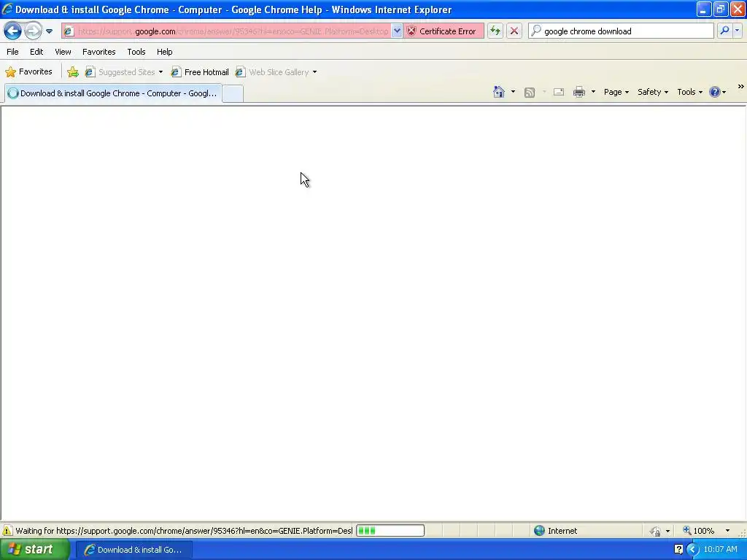Select the Internet Explorer taskbar button
The width and height of the screenshot is (747, 560).
pyautogui.click(x=134, y=550)
